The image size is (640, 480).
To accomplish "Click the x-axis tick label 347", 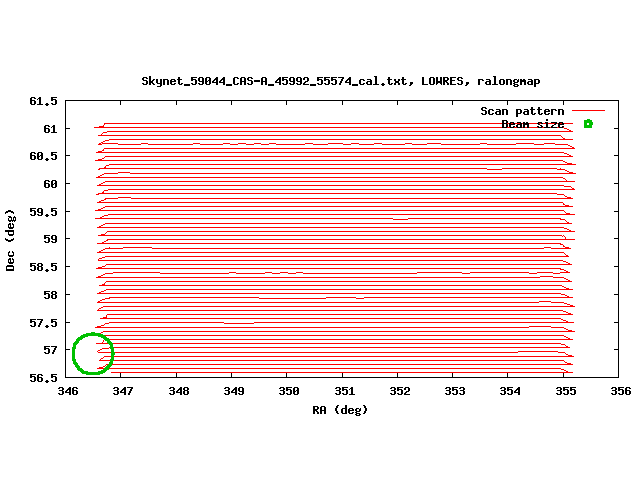I will (123, 391).
